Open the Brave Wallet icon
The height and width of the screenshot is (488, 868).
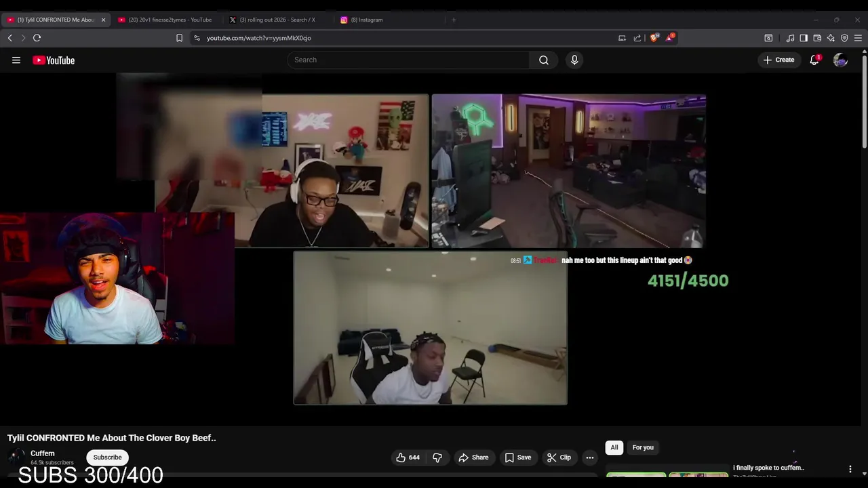(817, 38)
